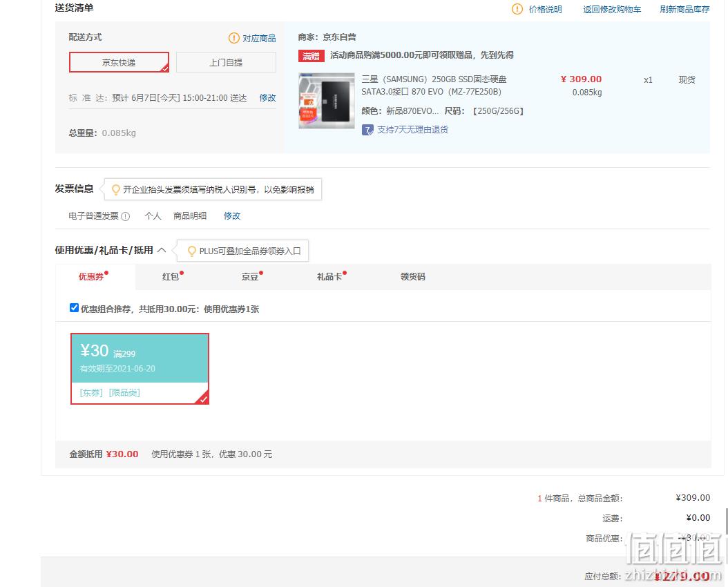Open the 价格说明 link

click(x=545, y=9)
